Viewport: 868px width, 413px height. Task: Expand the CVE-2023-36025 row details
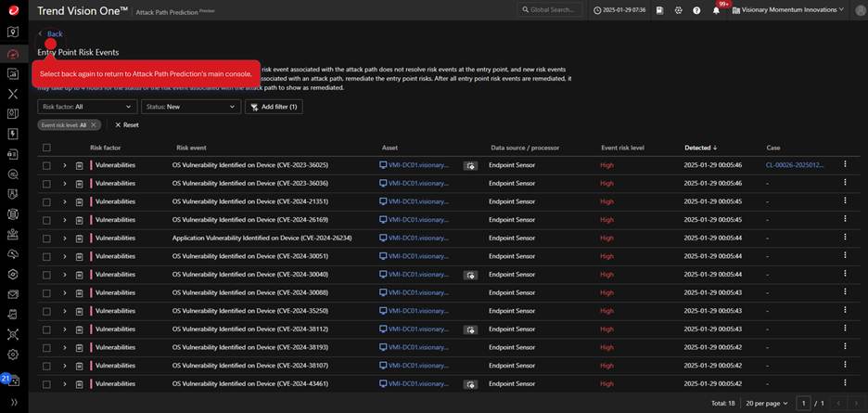pos(64,165)
